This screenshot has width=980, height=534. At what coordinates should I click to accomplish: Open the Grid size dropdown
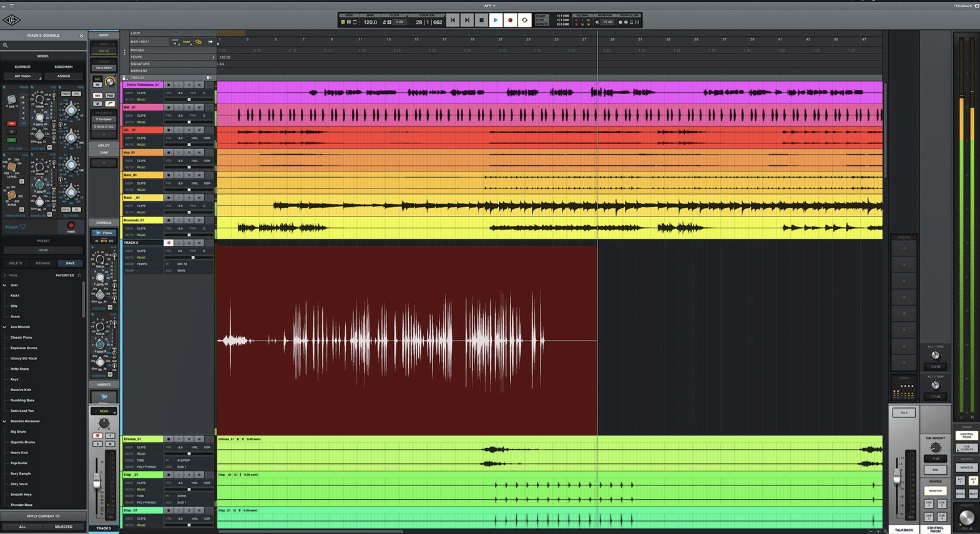(175, 42)
